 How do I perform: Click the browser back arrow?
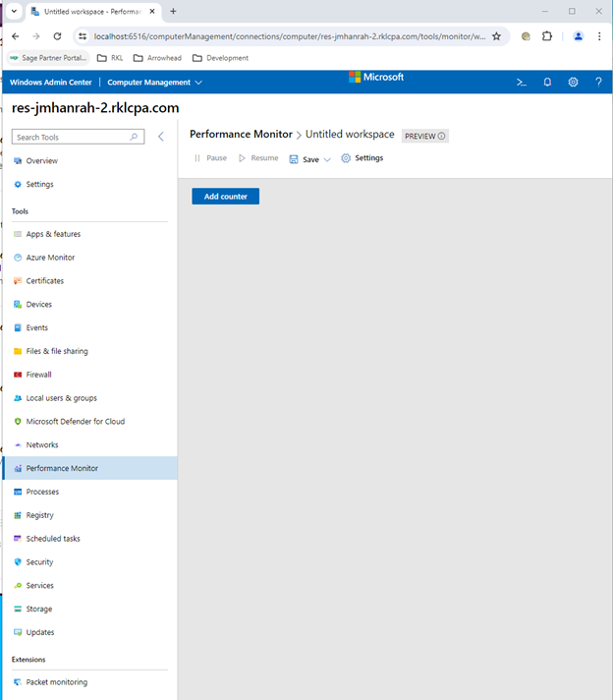click(x=15, y=36)
